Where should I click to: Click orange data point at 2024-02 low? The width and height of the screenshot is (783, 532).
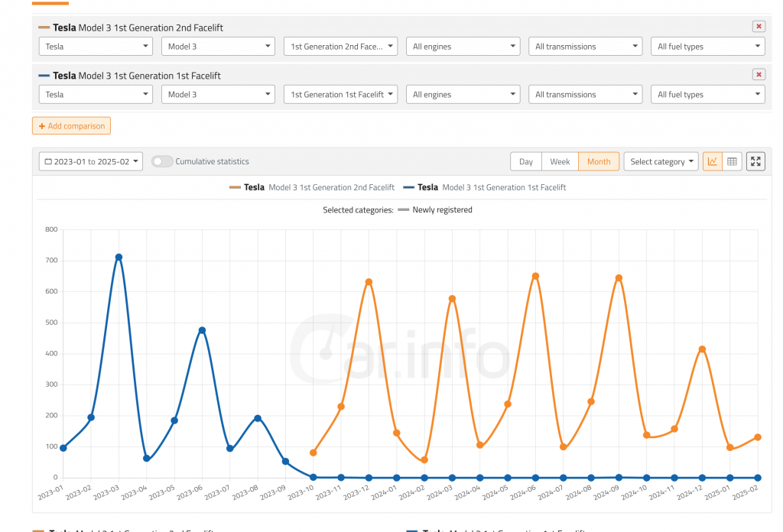424,460
